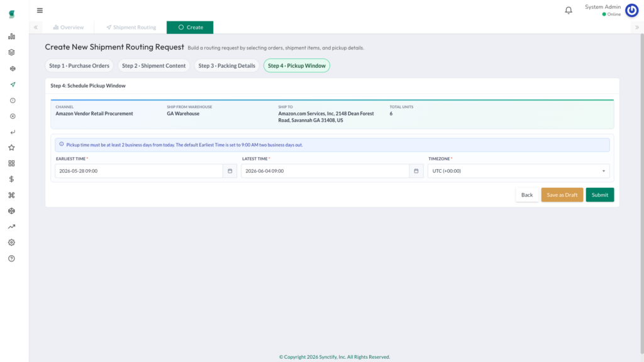This screenshot has height=362, width=644.
Task: Open the hamburger menu icon
Action: (40, 10)
